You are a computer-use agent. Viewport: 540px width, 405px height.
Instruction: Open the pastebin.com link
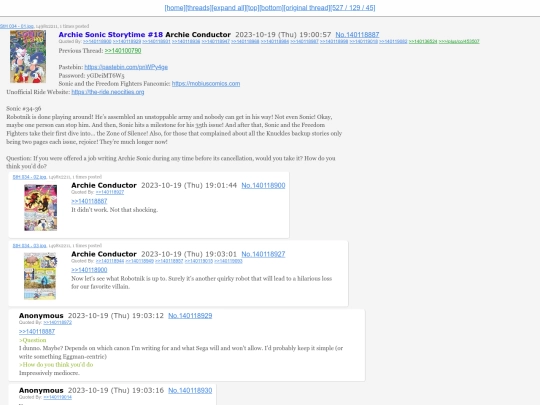click(126, 67)
